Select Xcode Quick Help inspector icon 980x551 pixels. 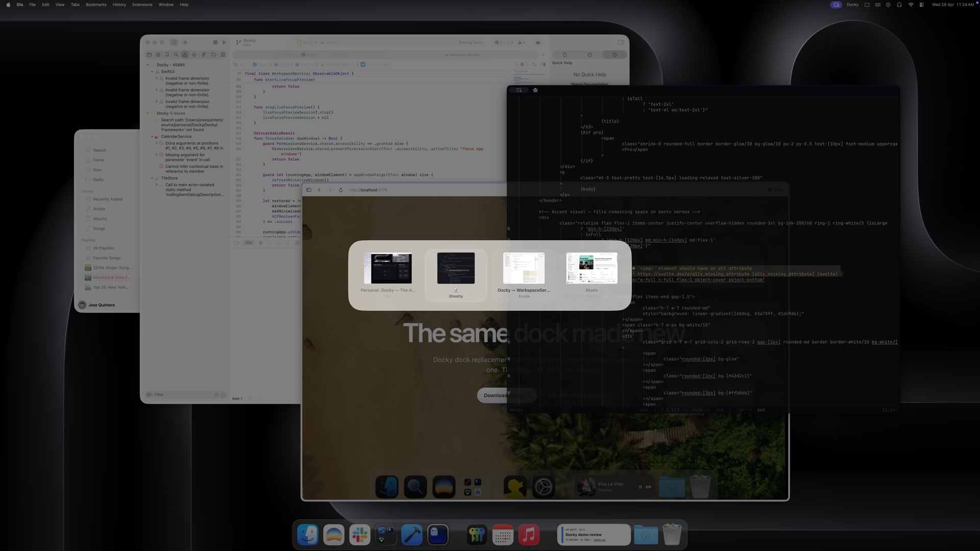(615, 55)
